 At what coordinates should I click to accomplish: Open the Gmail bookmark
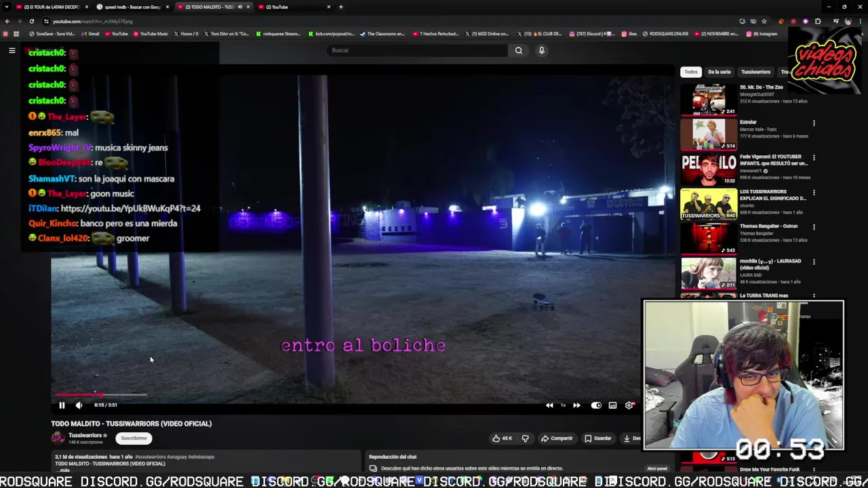point(91,34)
